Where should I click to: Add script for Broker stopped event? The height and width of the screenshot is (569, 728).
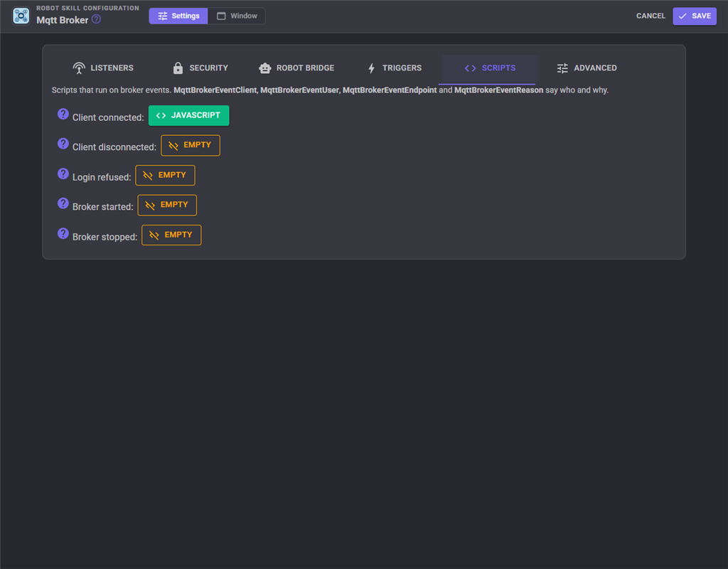click(x=171, y=235)
